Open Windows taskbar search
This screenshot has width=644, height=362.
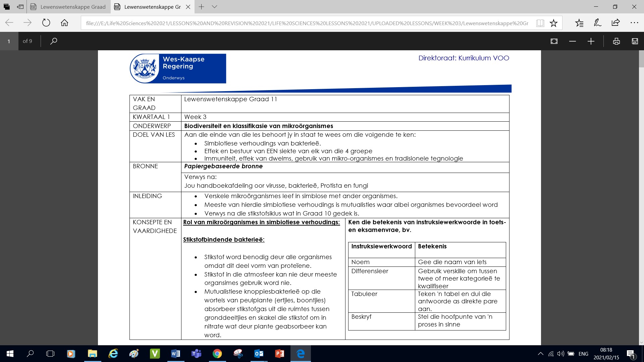(30, 354)
